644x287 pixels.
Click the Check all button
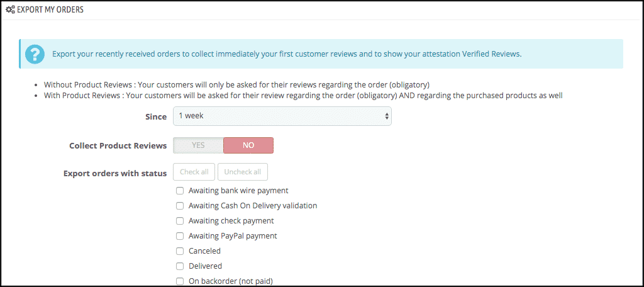(194, 172)
